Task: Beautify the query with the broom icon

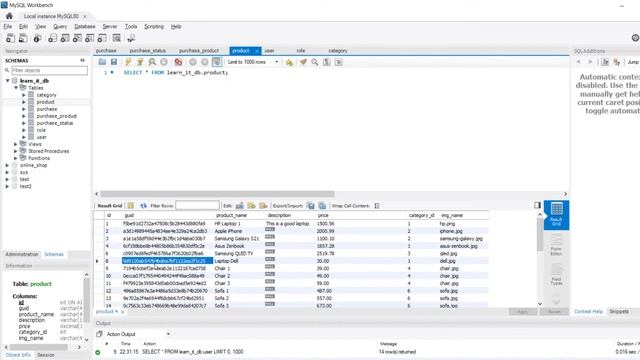Action: pos(303,62)
